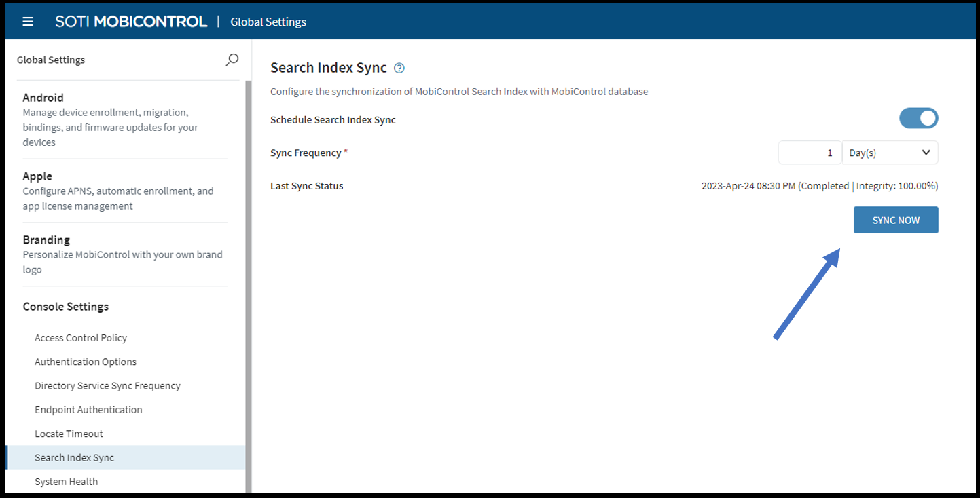Collapse the Console Settings group
980x498 pixels.
tap(66, 307)
